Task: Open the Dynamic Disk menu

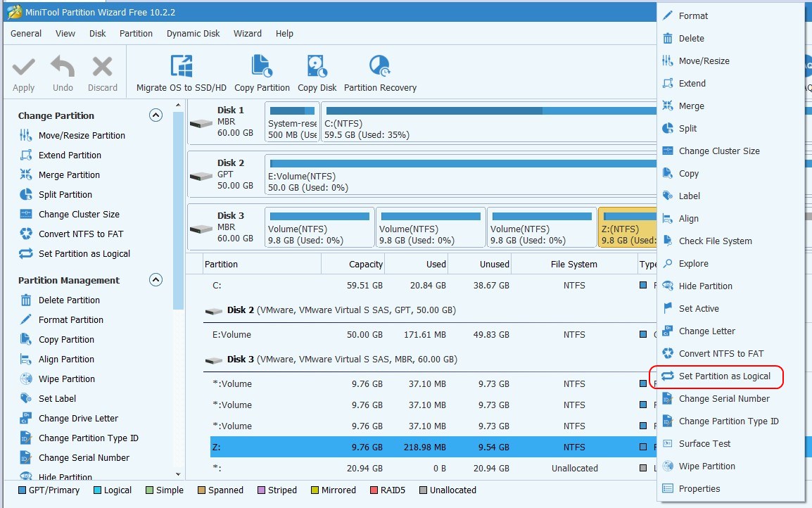Action: [194, 34]
